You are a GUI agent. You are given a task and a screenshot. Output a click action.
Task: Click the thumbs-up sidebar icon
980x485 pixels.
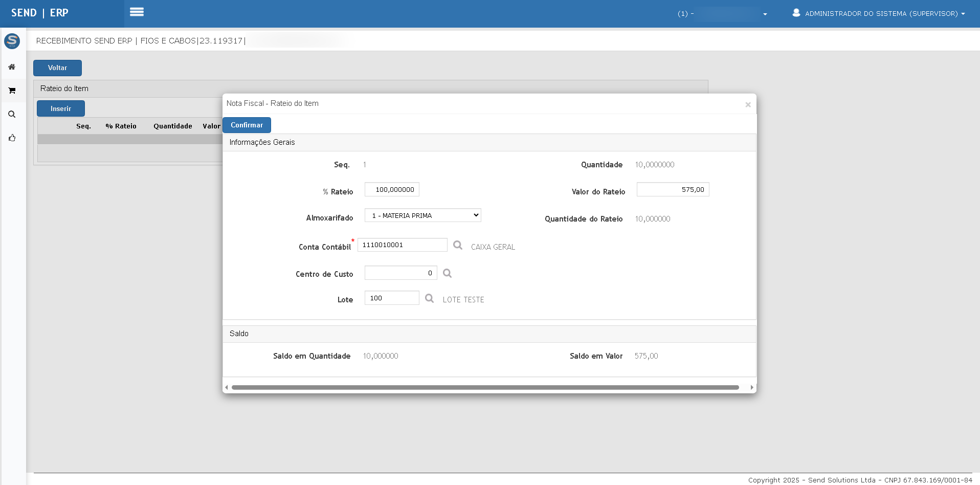click(12, 138)
